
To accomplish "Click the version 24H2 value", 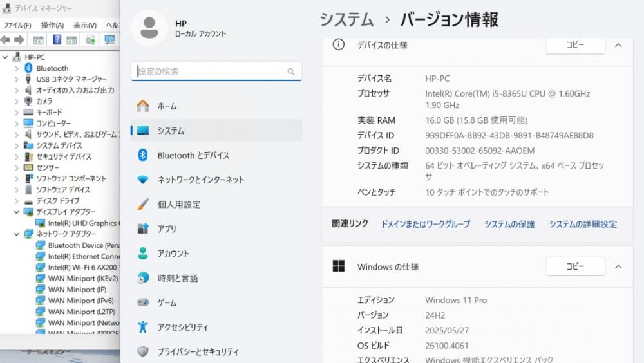I will tap(435, 315).
